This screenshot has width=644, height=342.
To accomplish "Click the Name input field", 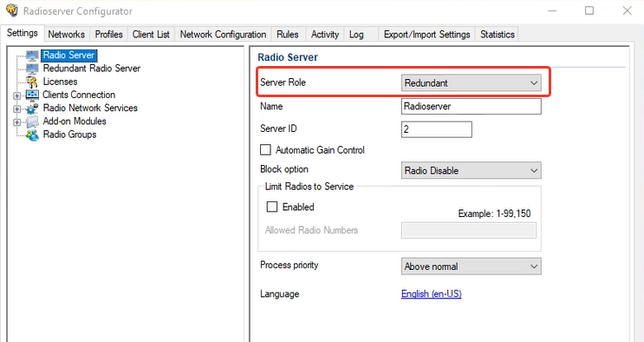I will point(472,106).
